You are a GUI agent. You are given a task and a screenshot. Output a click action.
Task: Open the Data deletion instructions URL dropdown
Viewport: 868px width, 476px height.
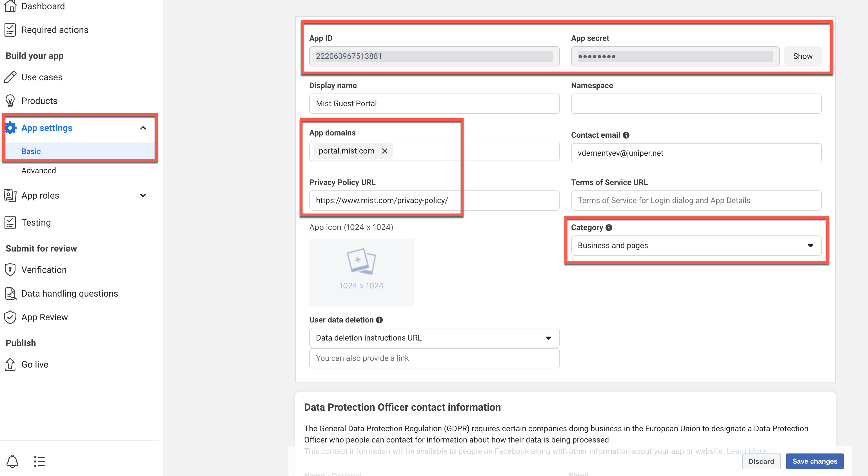coord(434,338)
